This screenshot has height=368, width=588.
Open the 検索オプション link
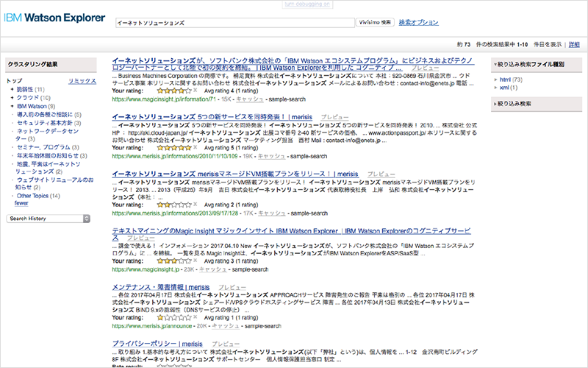coord(418,23)
